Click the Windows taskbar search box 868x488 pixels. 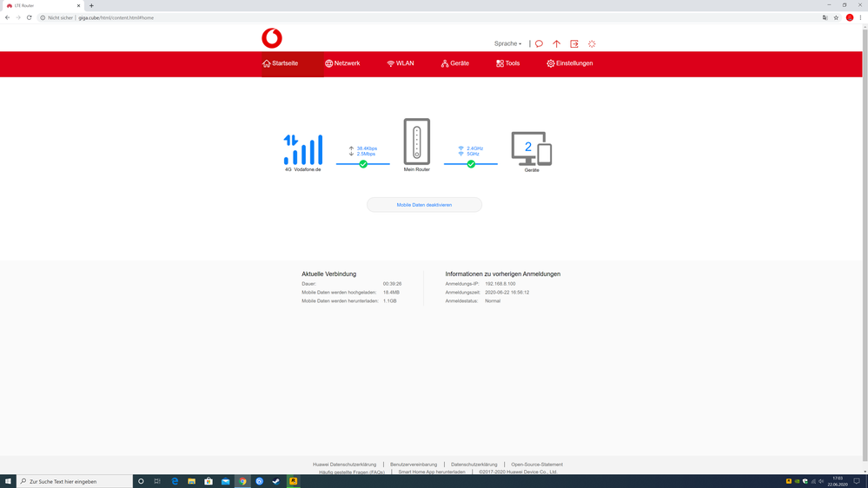[x=74, y=481]
